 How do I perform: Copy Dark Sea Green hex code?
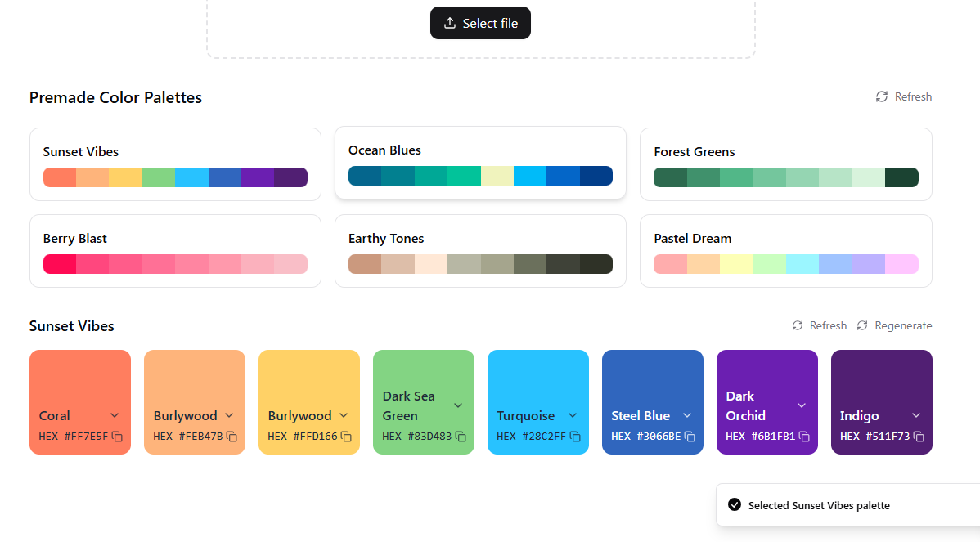(x=461, y=437)
